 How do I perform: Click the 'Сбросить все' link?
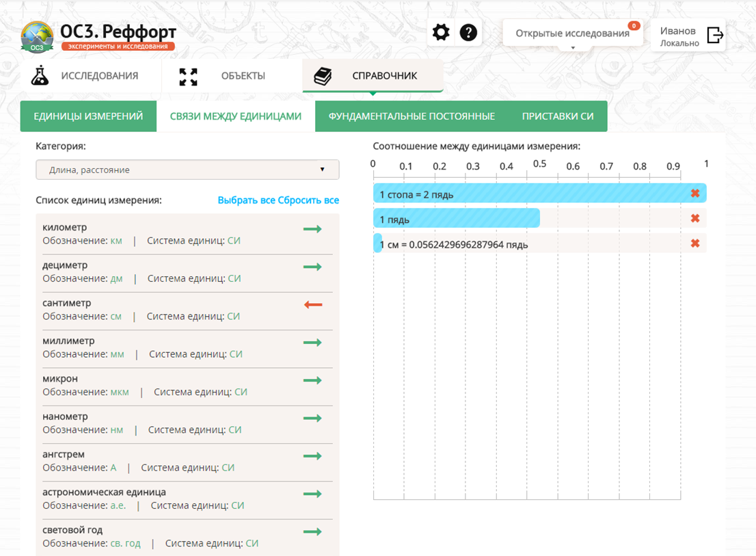click(308, 200)
